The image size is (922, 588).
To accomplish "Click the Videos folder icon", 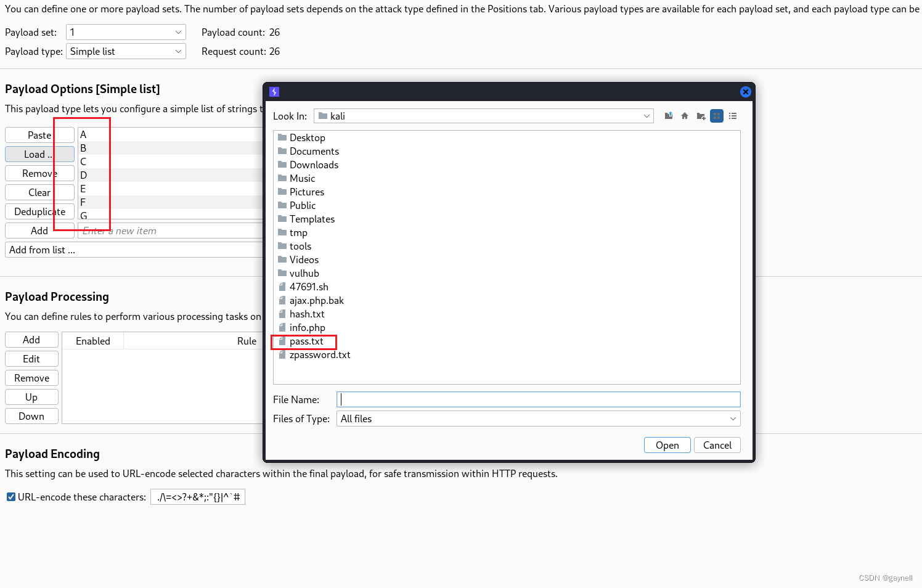I will pos(282,259).
